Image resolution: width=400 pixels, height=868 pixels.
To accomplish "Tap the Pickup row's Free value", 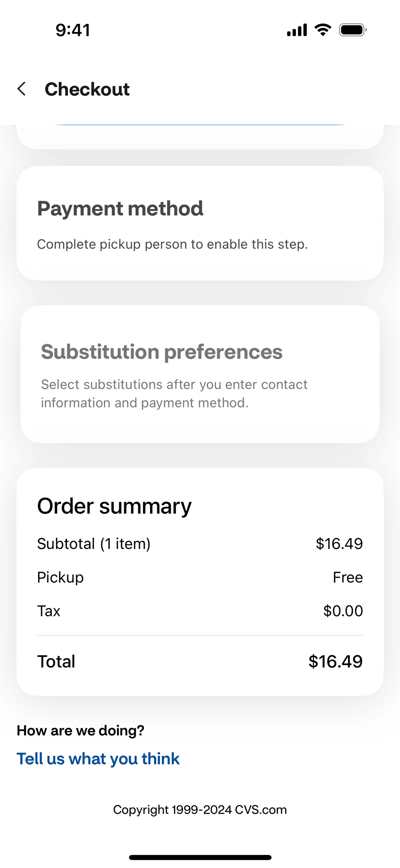I will [x=348, y=577].
